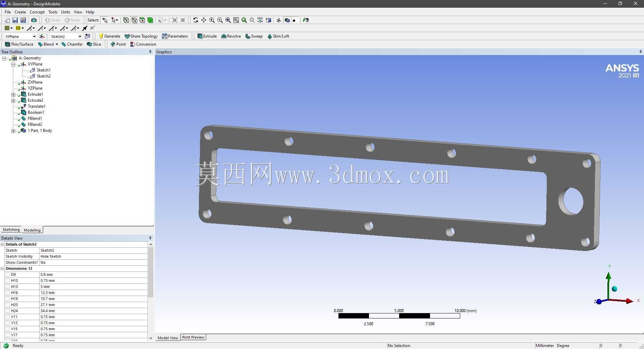The width and height of the screenshot is (644, 349).
Task: Click the Details View scrollbar thumb
Action: coord(151,272)
